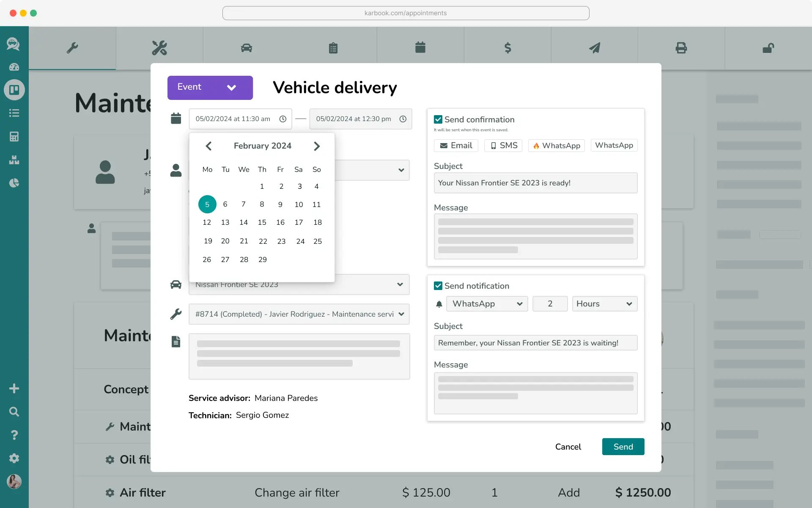The width and height of the screenshot is (812, 508).
Task: Click the end date 12:30 pm field
Action: point(361,119)
